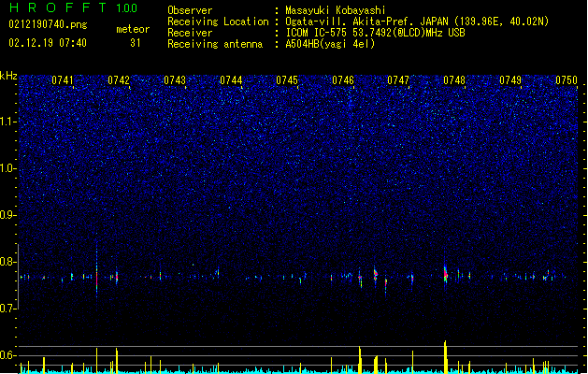Click the 0748 time marker
The image size is (588, 374).
tap(454, 80)
